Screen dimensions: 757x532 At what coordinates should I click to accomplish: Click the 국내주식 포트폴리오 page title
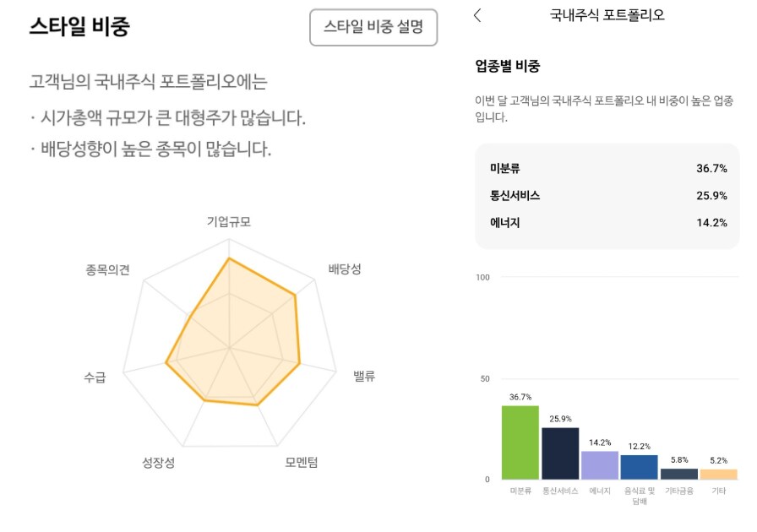[607, 15]
